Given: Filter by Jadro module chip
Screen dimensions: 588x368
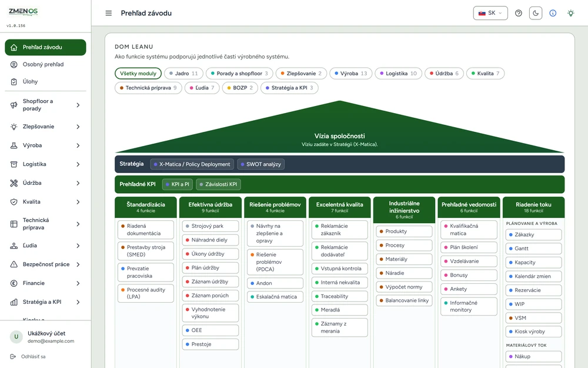Looking at the screenshot, I should (183, 73).
